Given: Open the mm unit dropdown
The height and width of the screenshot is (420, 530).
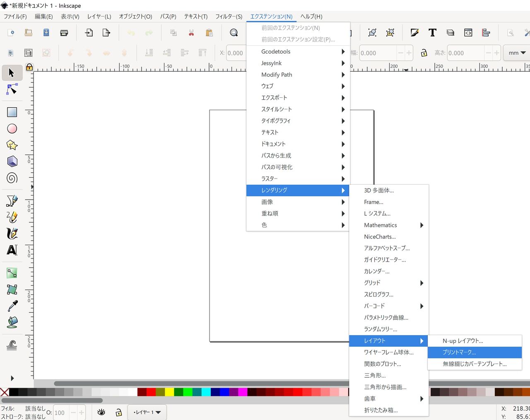Looking at the screenshot, I should 516,53.
